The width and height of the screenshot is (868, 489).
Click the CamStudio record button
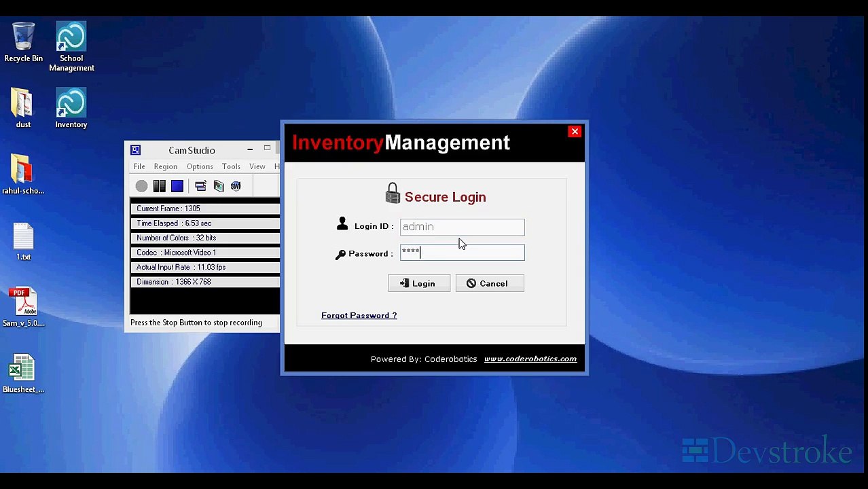point(141,186)
